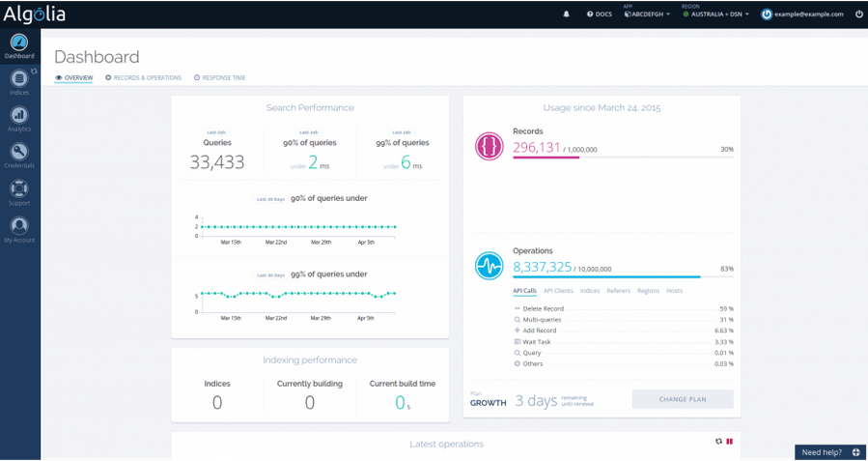This screenshot has height=461, width=868.
Task: Click the Records usage progress bar
Action: [623, 158]
